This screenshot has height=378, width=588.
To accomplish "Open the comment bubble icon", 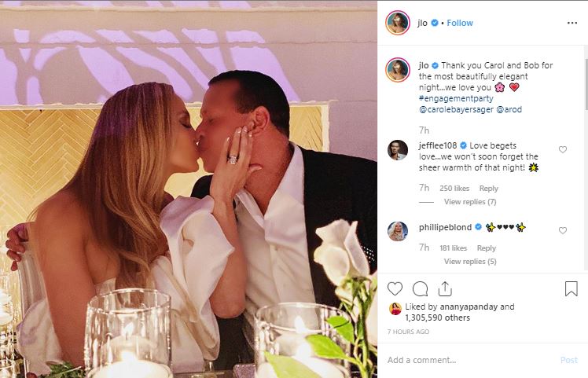I will (x=420, y=288).
